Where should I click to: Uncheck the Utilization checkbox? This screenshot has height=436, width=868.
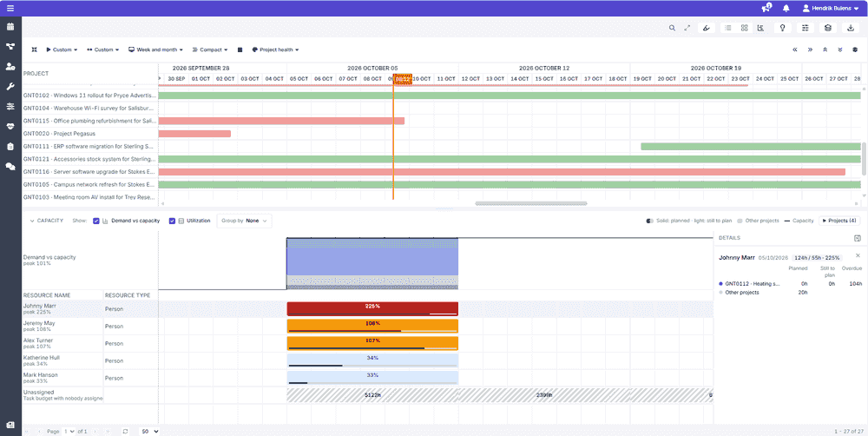(x=172, y=221)
